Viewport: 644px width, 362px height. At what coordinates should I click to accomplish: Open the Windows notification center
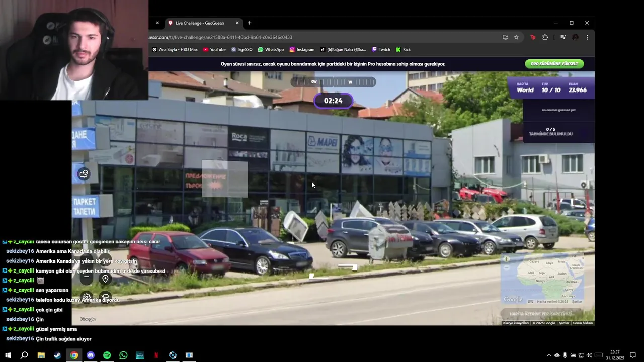coord(633,355)
